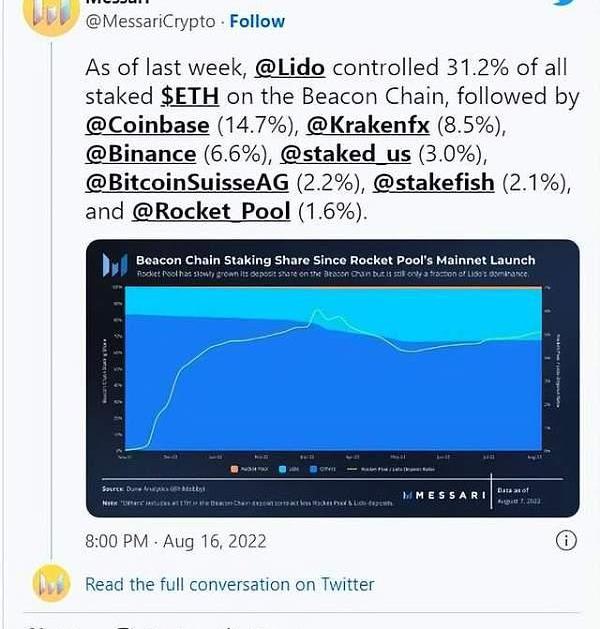Open the @MessariCrypto handle
This screenshot has height=629, width=600.
[152, 21]
